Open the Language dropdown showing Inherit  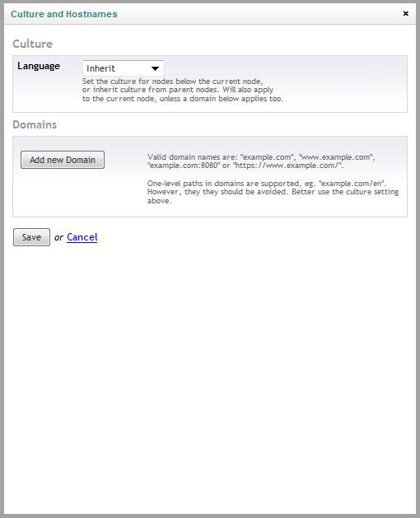pos(124,68)
